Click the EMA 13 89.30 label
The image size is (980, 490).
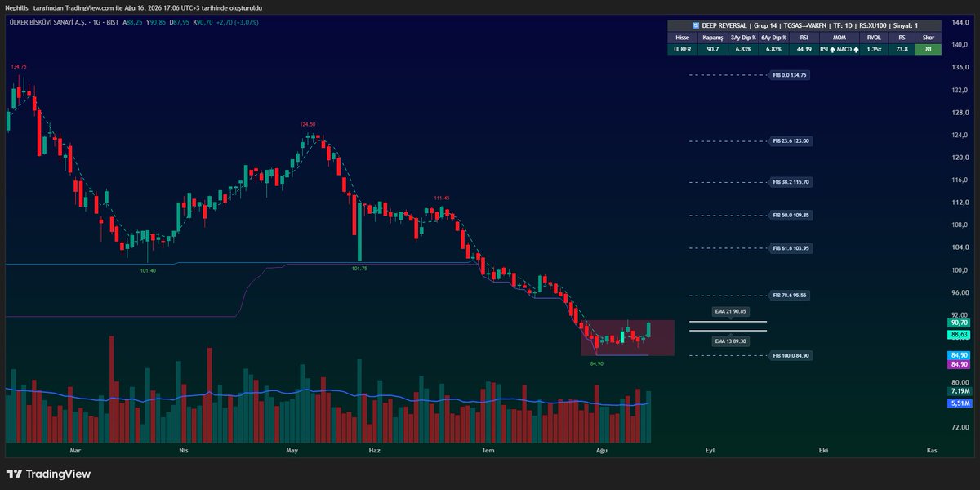[x=732, y=341]
